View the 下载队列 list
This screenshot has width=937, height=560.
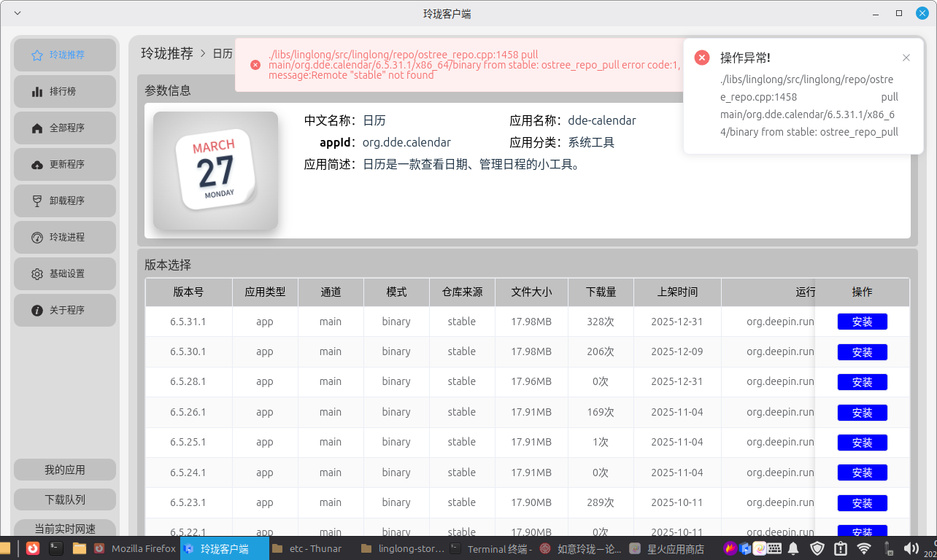coord(64,498)
